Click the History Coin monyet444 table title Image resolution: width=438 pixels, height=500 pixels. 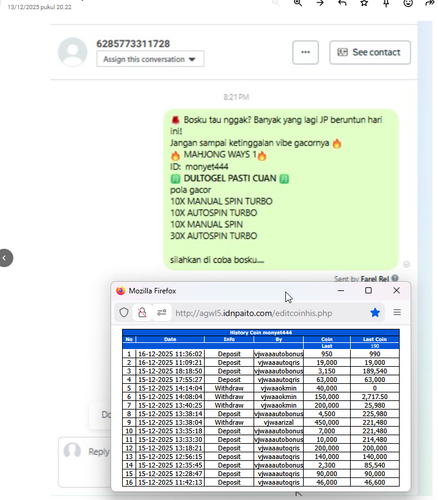pos(261,332)
